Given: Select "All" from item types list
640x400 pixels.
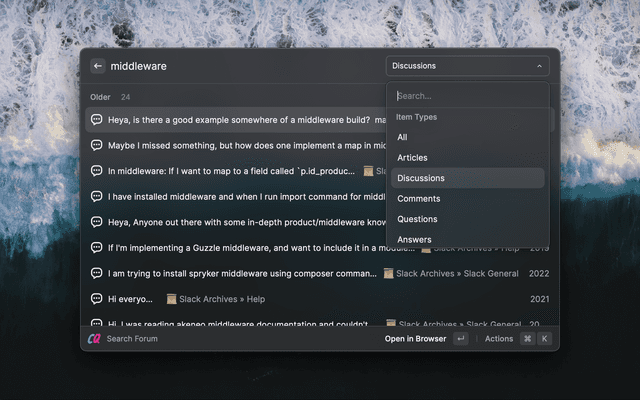Looking at the screenshot, I should pyautogui.click(x=402, y=137).
